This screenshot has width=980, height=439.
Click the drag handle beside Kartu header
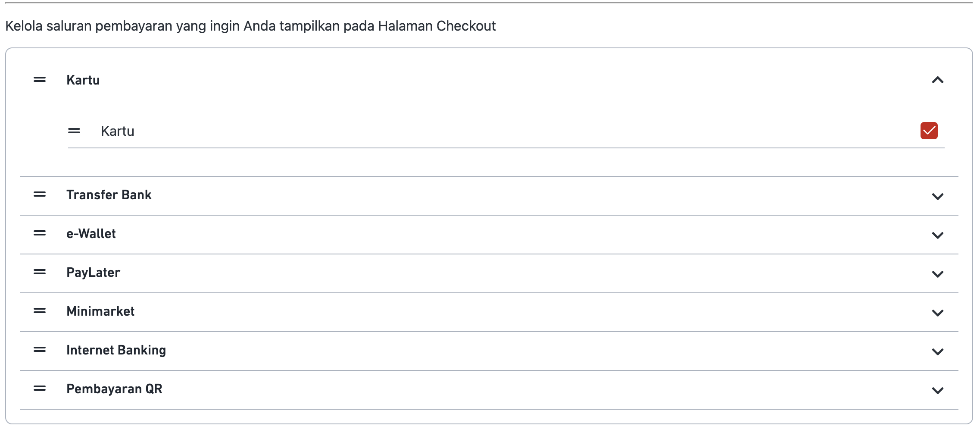coord(40,80)
